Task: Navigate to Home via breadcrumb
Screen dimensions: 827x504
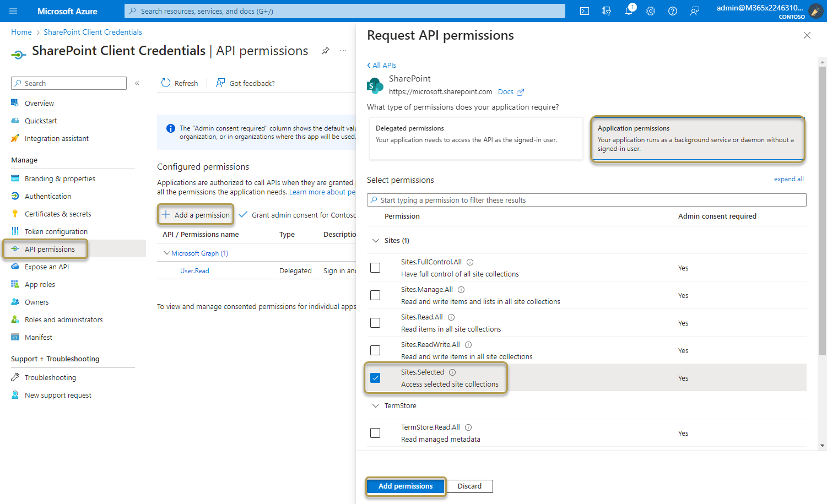Action: (x=21, y=31)
